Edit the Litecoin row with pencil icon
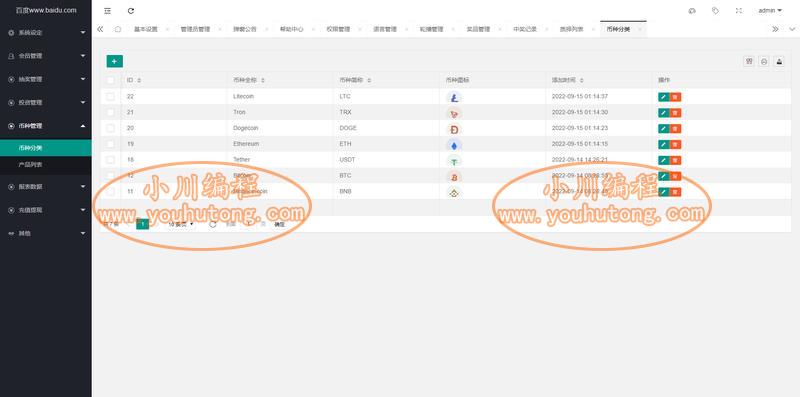This screenshot has height=397, width=800. click(x=663, y=97)
